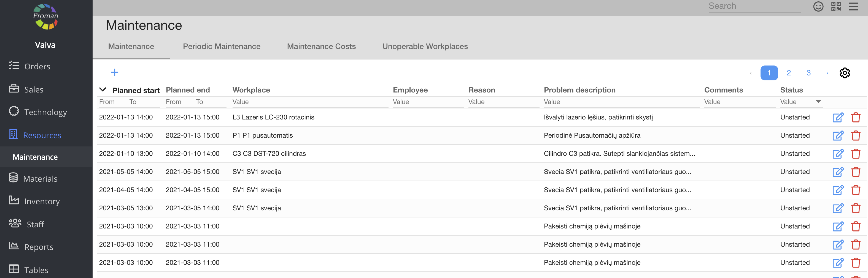Jump to page 3
Screen dimensions: 868x278
pyautogui.click(x=808, y=73)
